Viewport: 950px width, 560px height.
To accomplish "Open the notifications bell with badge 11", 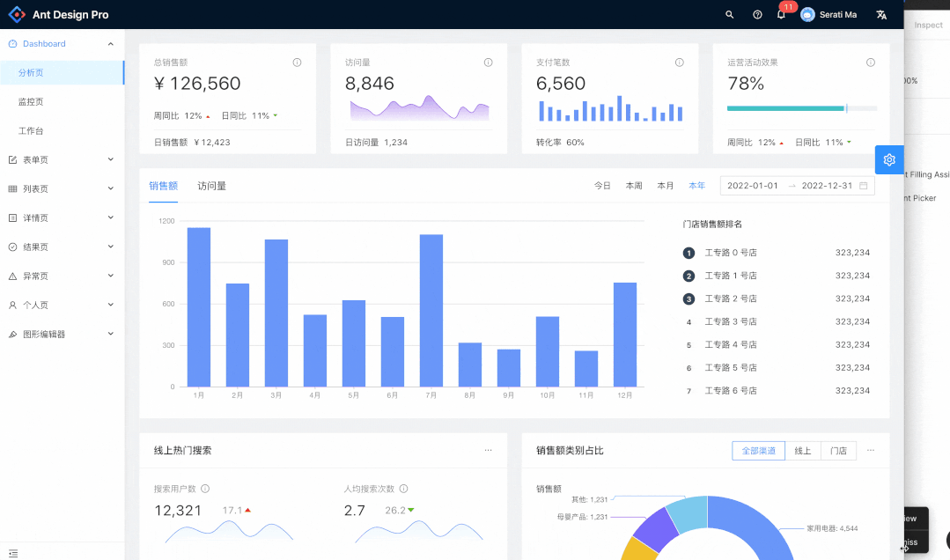I will [780, 14].
